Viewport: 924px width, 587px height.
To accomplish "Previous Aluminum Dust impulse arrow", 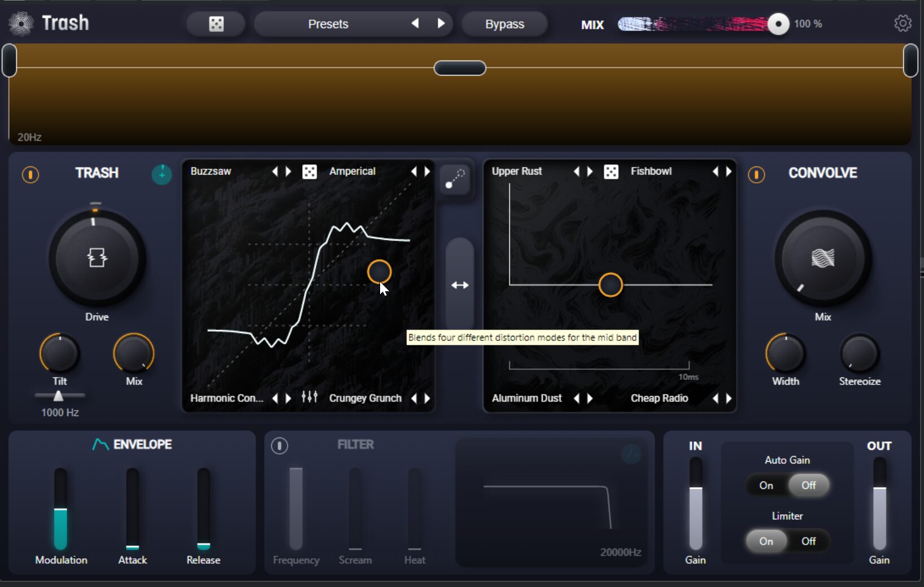I will click(x=577, y=398).
